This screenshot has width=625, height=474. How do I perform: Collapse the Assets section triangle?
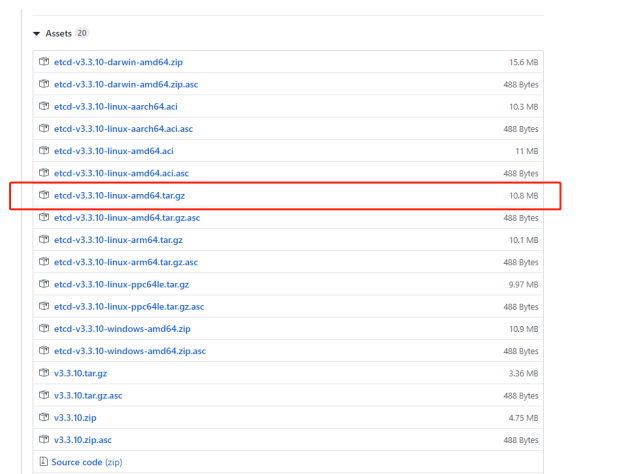click(x=37, y=33)
